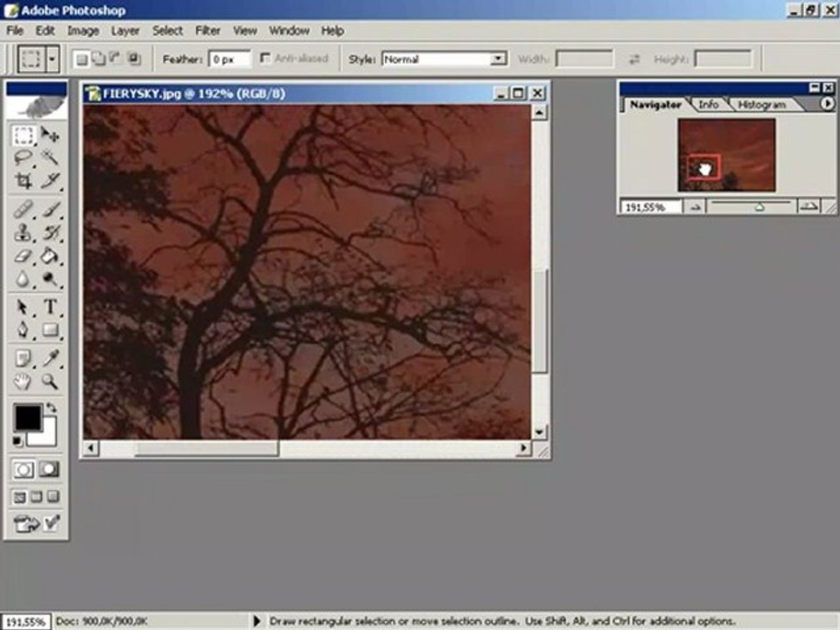Choose Add to selection mode
This screenshot has height=630, width=840.
click(x=99, y=59)
